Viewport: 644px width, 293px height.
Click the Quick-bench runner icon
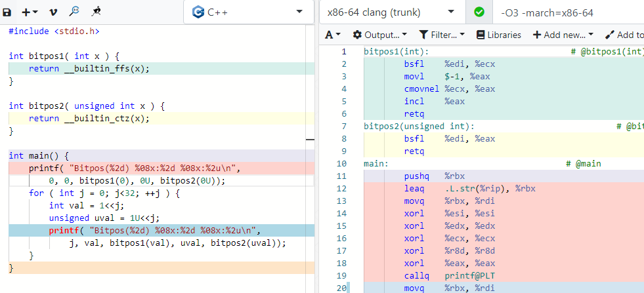(96, 12)
